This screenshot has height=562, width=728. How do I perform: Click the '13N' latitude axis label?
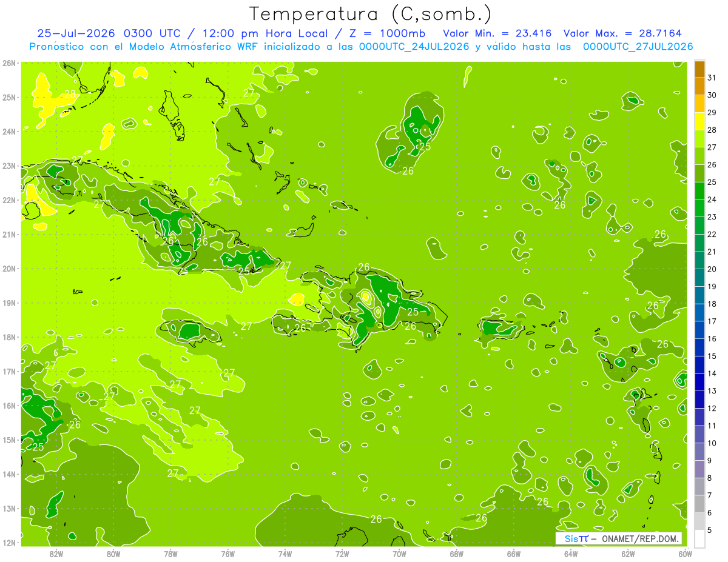pos(8,508)
